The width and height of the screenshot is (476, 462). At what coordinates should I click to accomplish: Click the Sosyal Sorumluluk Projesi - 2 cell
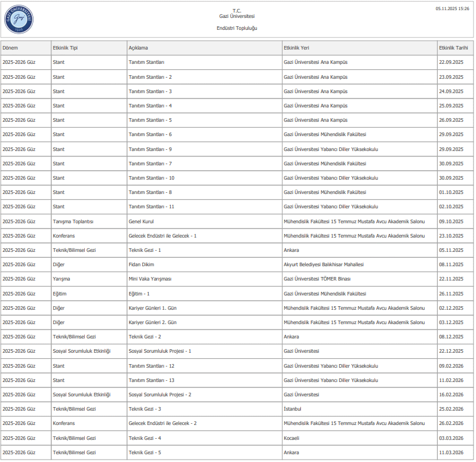[x=159, y=395]
